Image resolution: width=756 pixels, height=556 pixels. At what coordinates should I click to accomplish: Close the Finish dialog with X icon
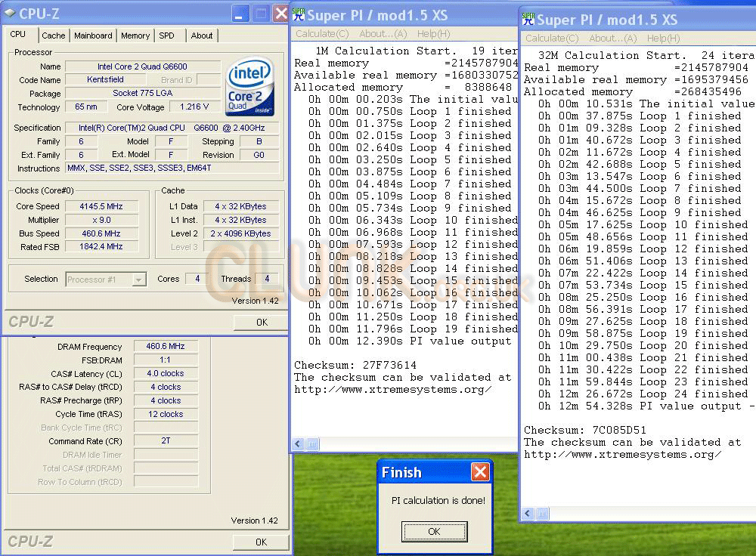click(480, 471)
